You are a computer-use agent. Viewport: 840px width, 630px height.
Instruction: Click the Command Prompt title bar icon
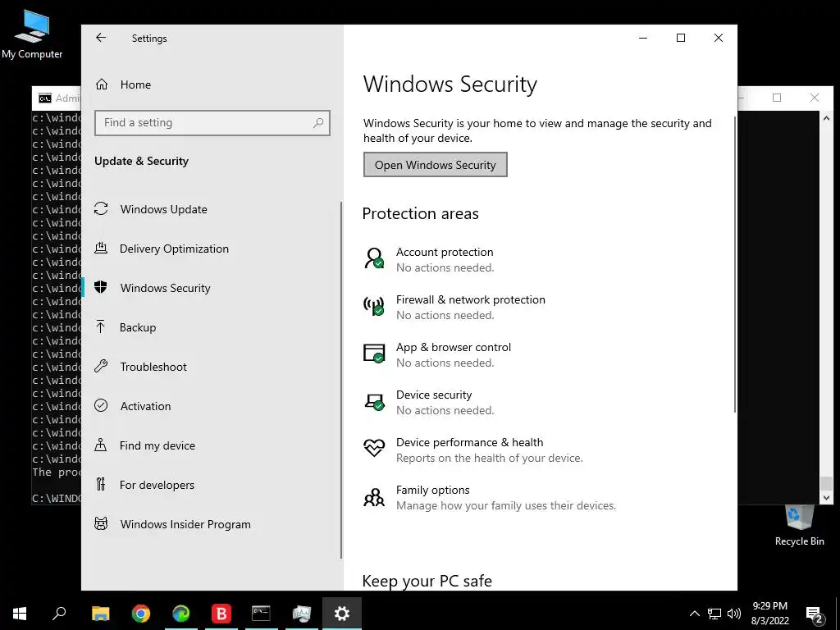[45, 98]
